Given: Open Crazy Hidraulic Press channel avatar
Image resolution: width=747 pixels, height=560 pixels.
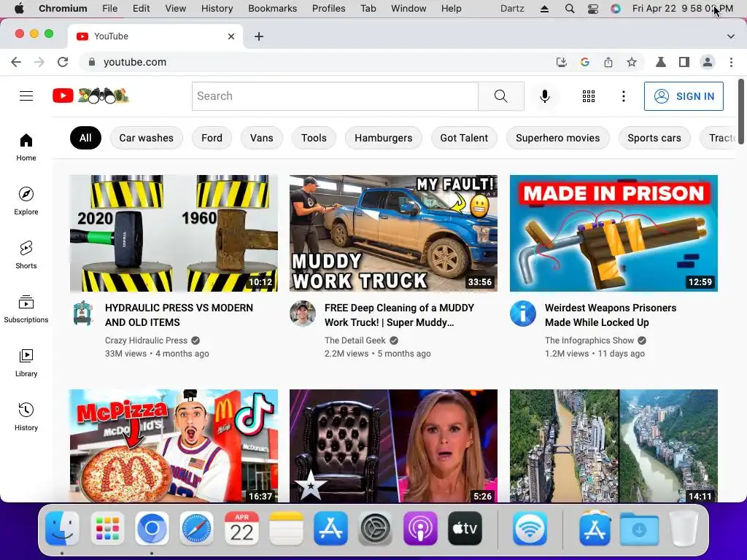Looking at the screenshot, I should click(83, 314).
